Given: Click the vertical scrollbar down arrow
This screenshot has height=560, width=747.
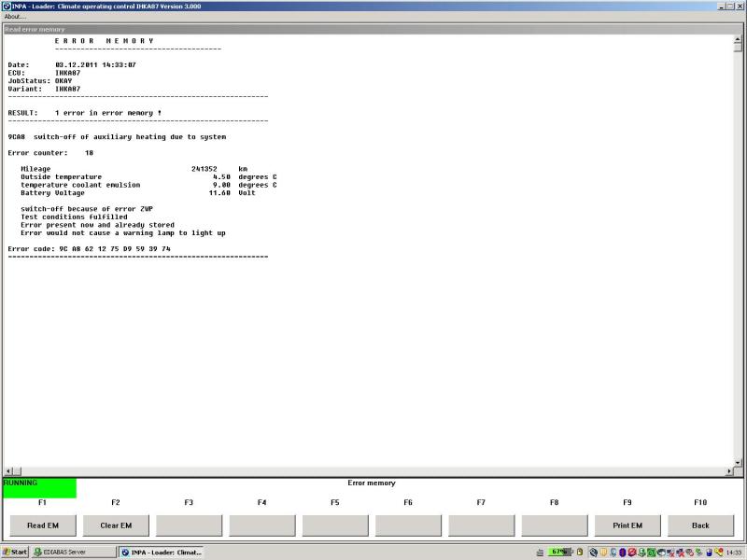Looking at the screenshot, I should pyautogui.click(x=738, y=462).
